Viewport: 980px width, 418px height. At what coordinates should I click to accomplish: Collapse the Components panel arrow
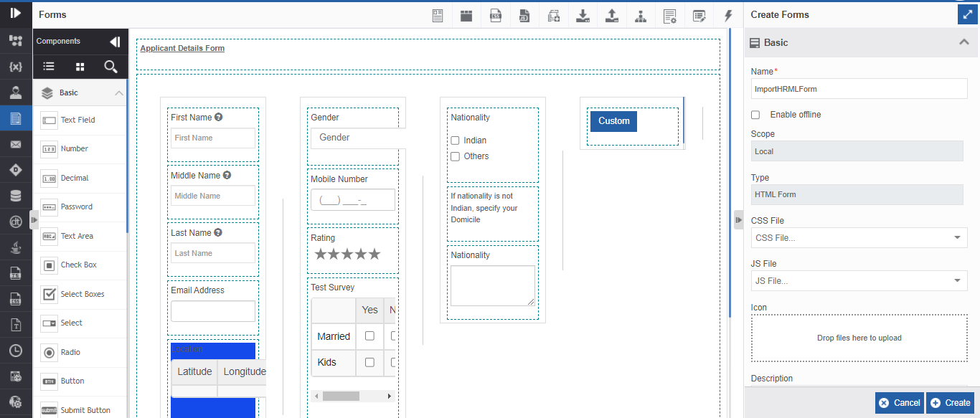coord(115,42)
